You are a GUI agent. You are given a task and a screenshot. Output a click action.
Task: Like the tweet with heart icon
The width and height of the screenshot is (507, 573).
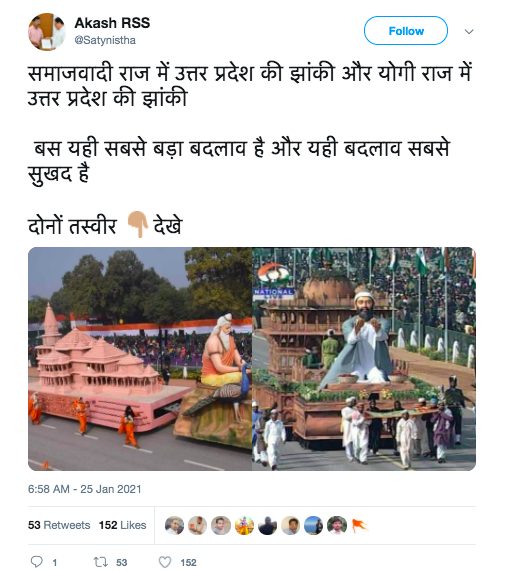click(165, 562)
